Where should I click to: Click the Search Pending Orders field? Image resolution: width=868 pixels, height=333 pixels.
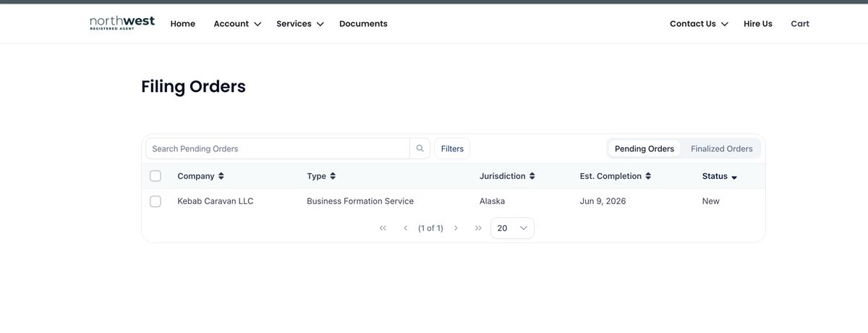(278, 148)
